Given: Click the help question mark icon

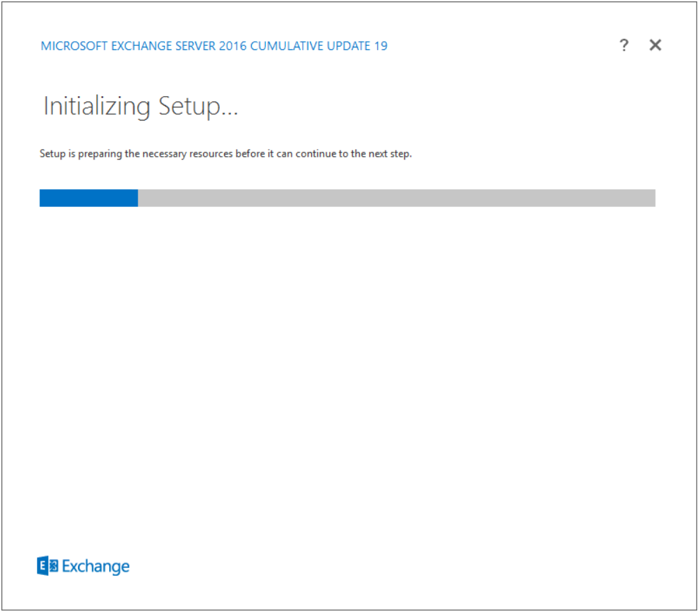Looking at the screenshot, I should click(623, 46).
